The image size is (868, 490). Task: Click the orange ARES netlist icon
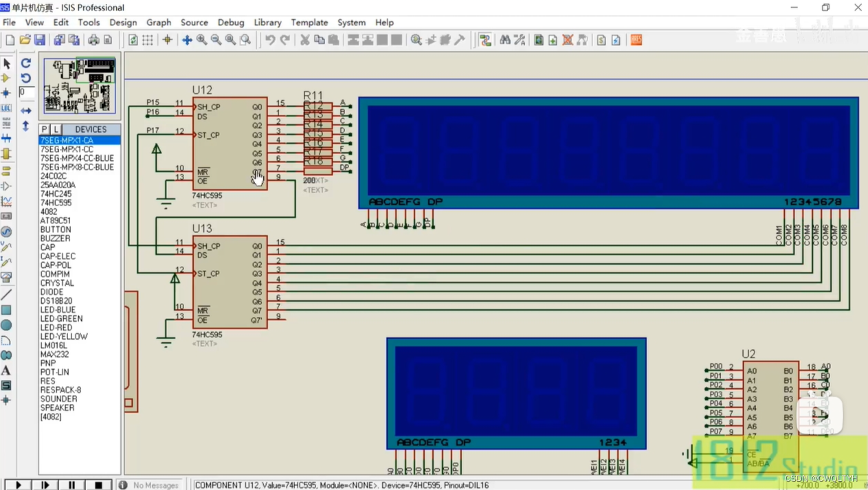tap(636, 41)
